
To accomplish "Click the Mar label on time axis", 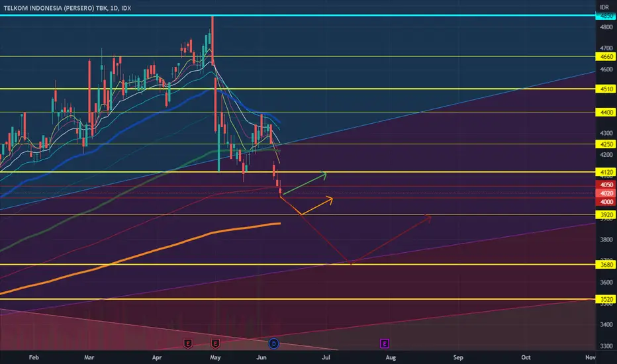I will click(x=89, y=357).
